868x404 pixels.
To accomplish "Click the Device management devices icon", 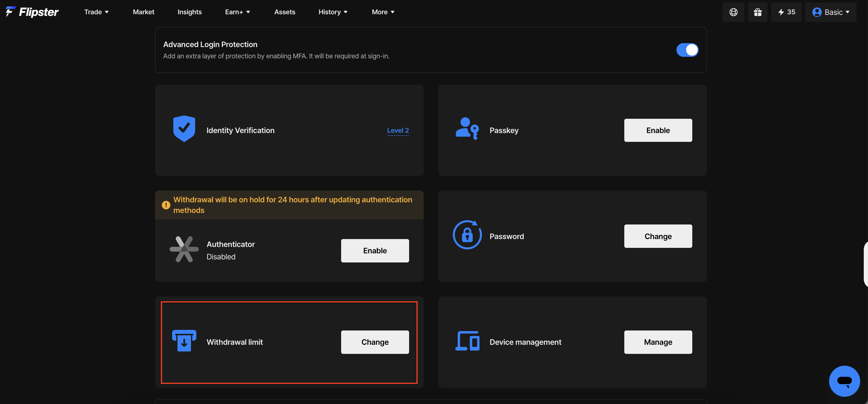I will 467,341.
